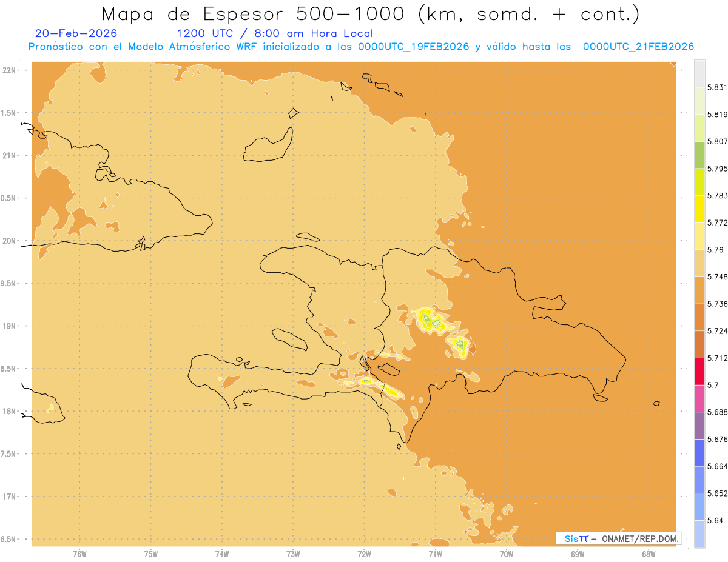Viewport: 728px width, 562px height.
Task: Click the colorbar value 5.724
Action: click(718, 331)
